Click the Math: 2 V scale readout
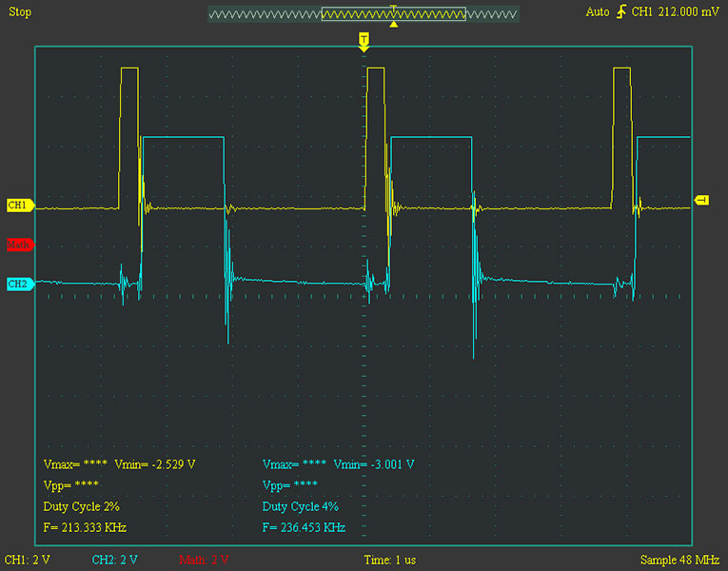 [x=204, y=560]
